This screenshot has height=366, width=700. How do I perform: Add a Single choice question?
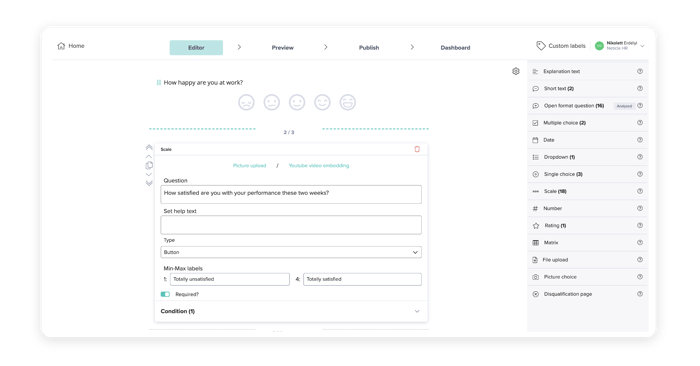(x=588, y=174)
